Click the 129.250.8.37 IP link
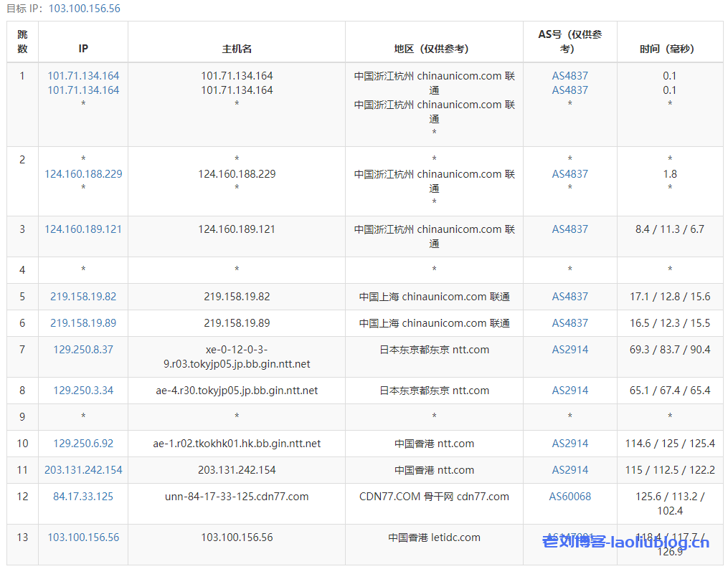This screenshot has height=569, width=728. click(83, 350)
